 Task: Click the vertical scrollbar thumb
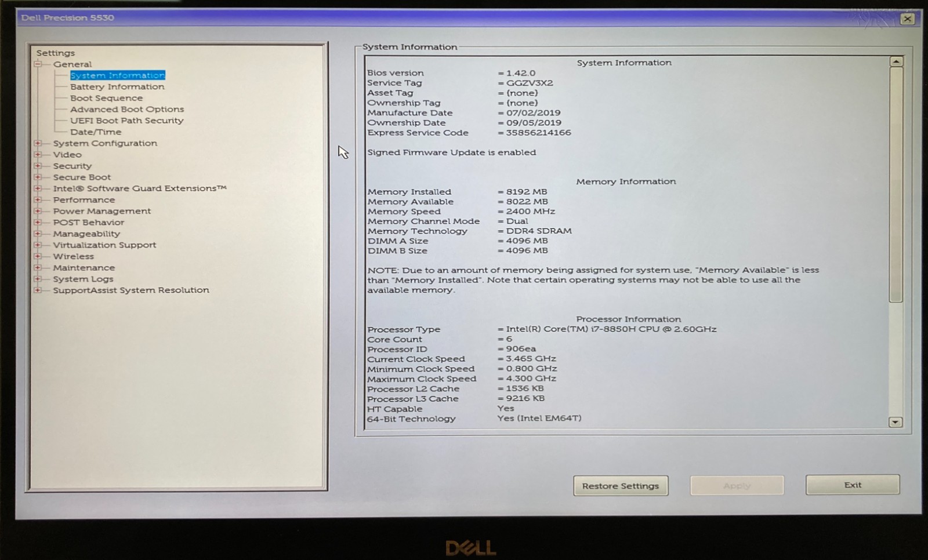coord(896,184)
